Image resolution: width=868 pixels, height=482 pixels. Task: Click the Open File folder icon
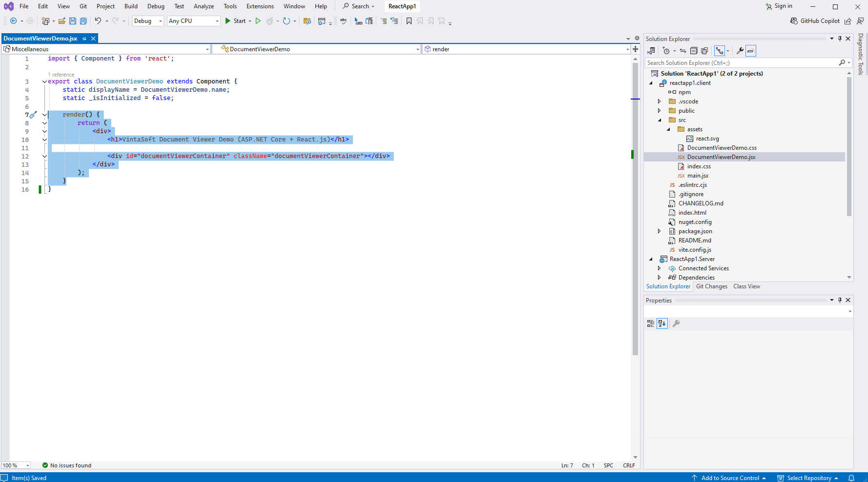tap(62, 21)
